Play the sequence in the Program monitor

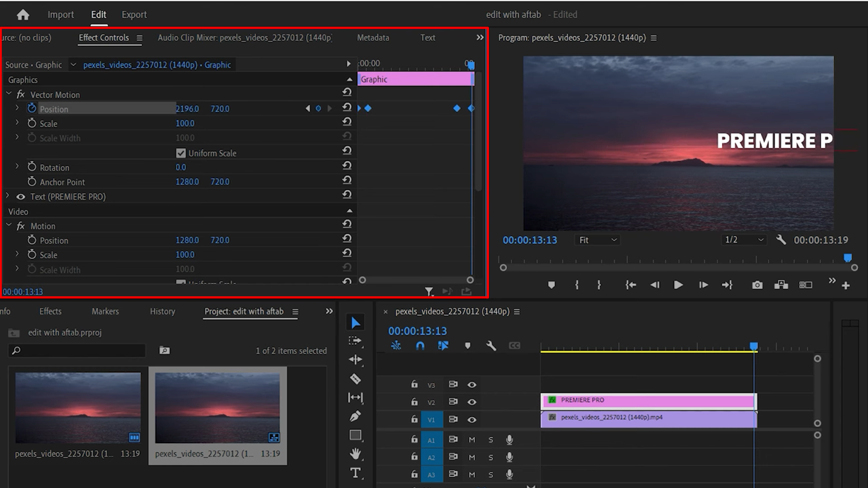(x=678, y=285)
